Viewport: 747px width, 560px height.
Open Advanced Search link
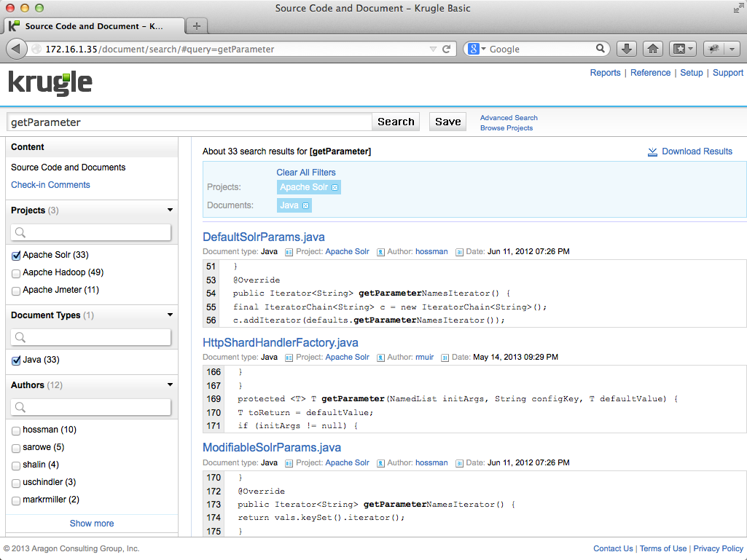(509, 118)
